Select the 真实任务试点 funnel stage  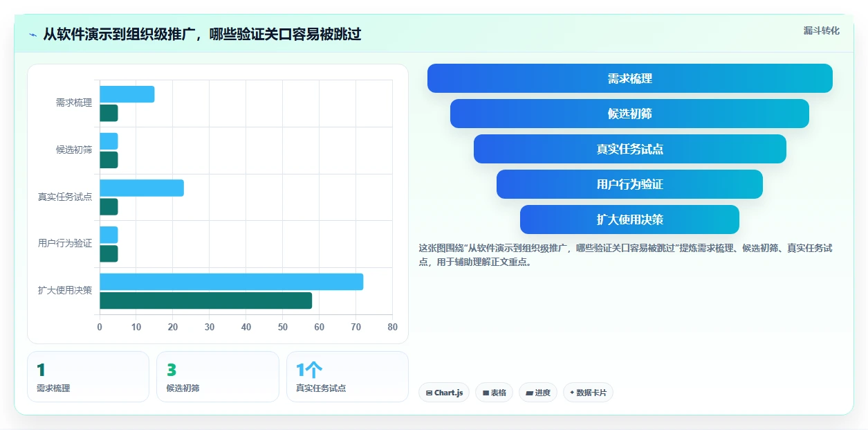point(630,149)
